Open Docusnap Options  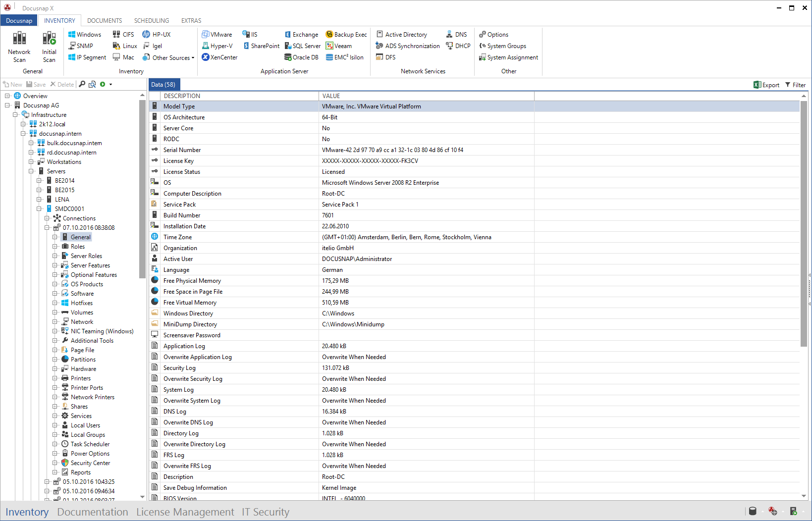click(493, 34)
